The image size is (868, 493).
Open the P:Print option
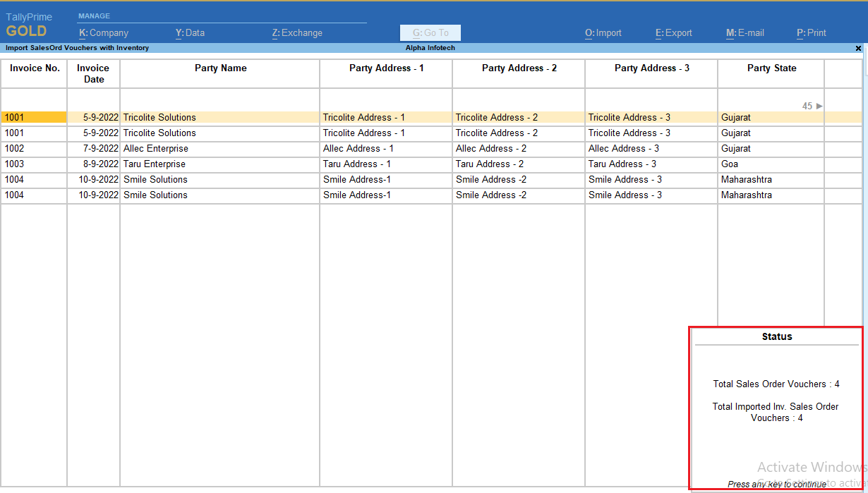coord(811,32)
